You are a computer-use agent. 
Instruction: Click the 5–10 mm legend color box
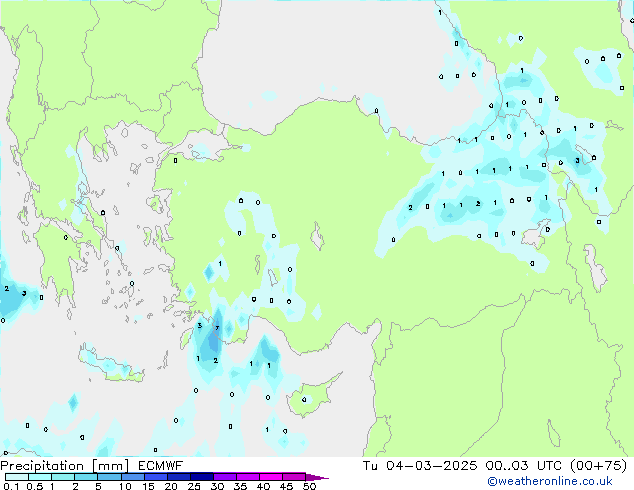[109, 477]
